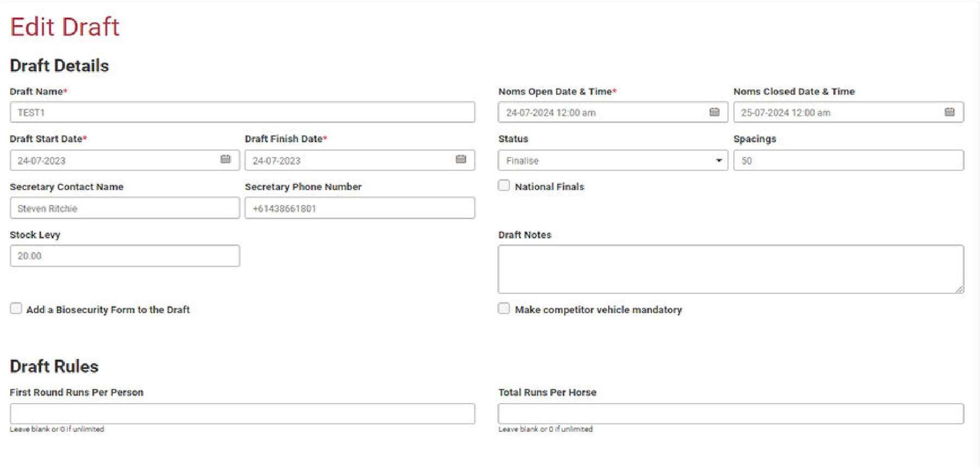Expand the Status dropdown showing Finalise
Image resolution: width=980 pixels, height=468 pixels.
(613, 160)
